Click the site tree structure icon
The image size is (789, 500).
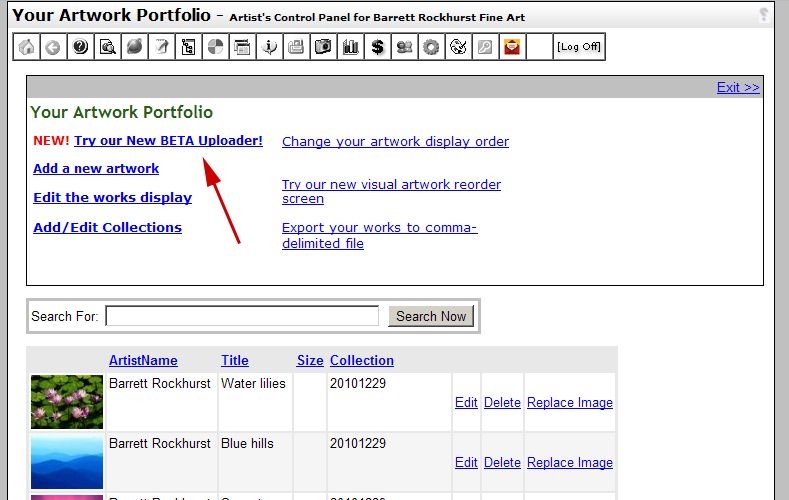189,47
